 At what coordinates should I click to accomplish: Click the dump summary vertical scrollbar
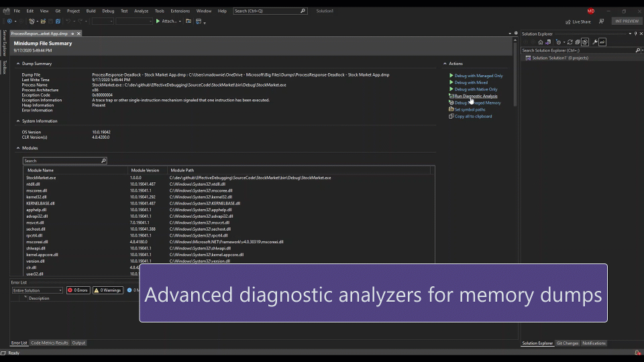pyautogui.click(x=515, y=74)
